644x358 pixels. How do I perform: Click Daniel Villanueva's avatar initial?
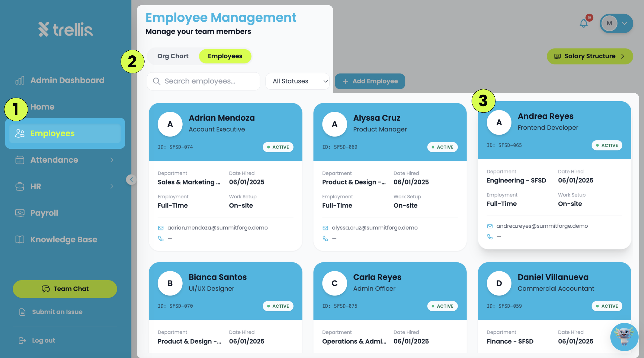click(x=499, y=283)
